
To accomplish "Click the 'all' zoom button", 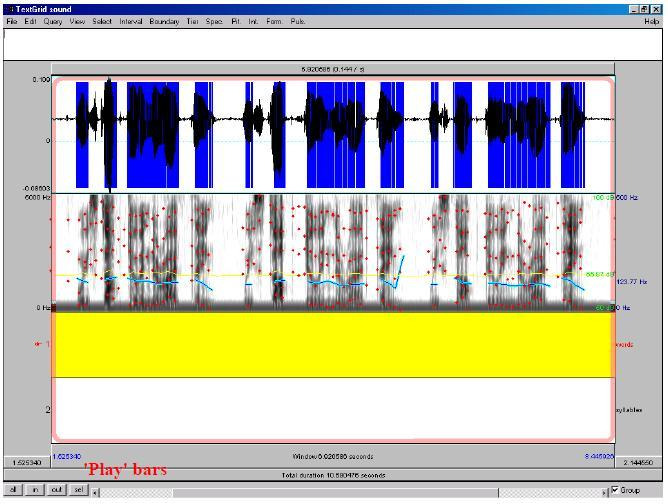I will 13,490.
